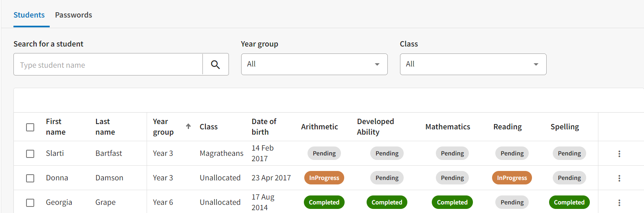The height and width of the screenshot is (213, 644).
Task: Open the three-dot menu for Georgia Grape
Action: tap(619, 203)
